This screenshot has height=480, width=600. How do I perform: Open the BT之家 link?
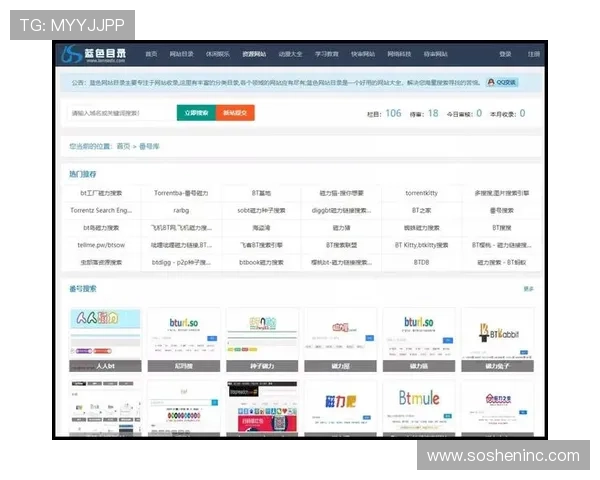(x=422, y=210)
